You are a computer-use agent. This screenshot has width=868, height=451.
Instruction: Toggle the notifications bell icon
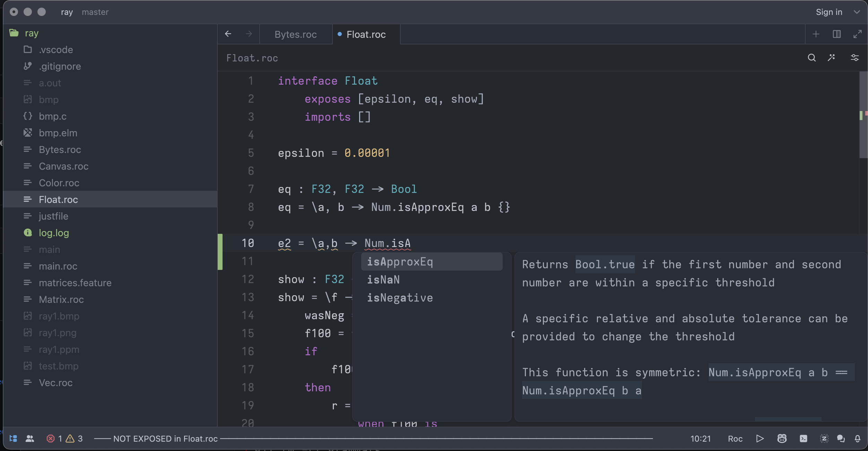858,439
